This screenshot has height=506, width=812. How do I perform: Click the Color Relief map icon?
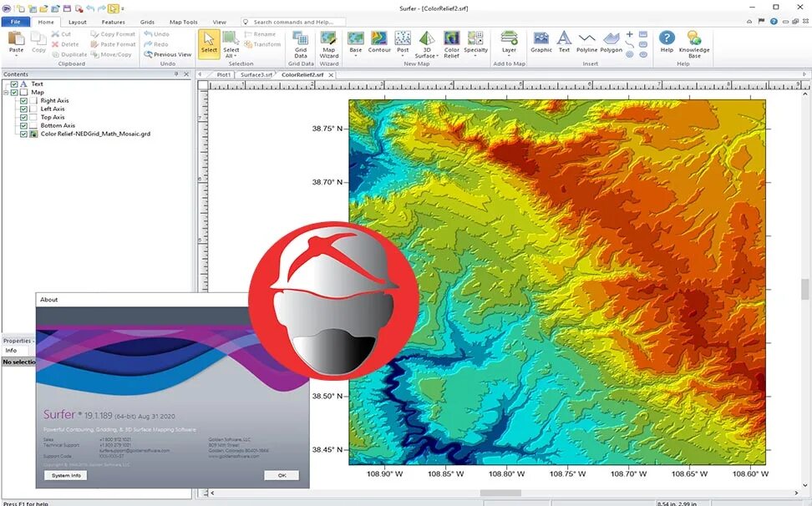452,38
